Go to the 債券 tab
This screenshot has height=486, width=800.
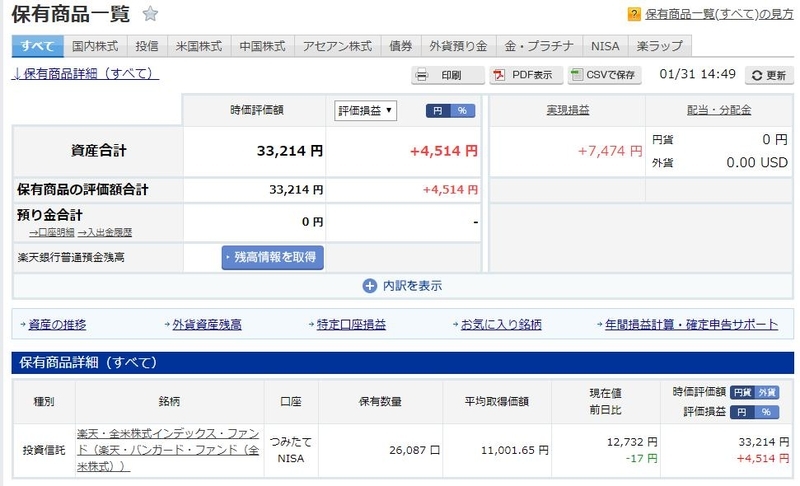point(401,46)
